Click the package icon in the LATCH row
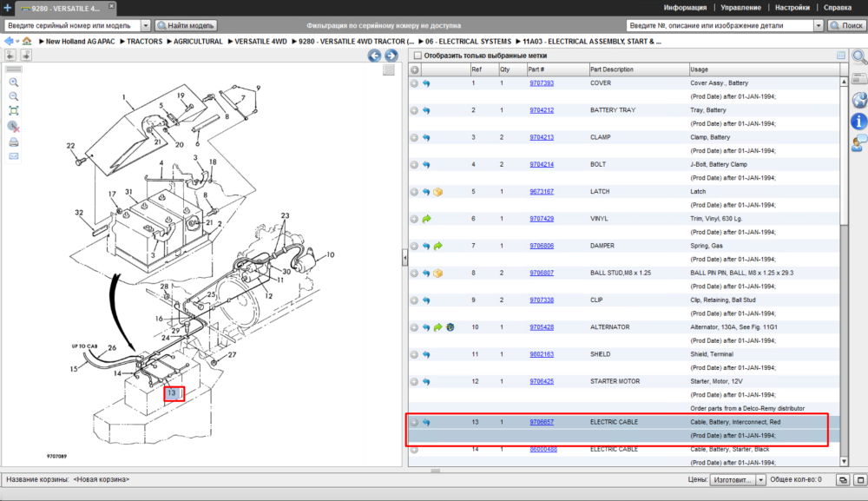868x501 pixels. coord(437,192)
